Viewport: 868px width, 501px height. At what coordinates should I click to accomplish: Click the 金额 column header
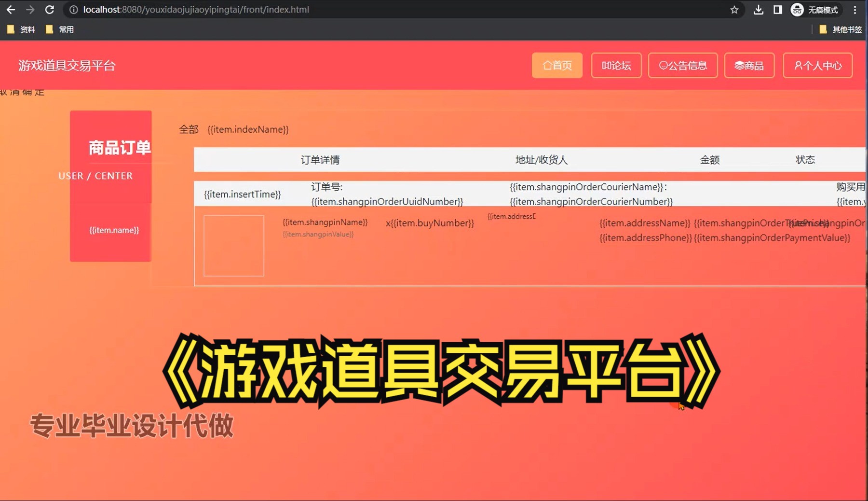click(x=710, y=160)
